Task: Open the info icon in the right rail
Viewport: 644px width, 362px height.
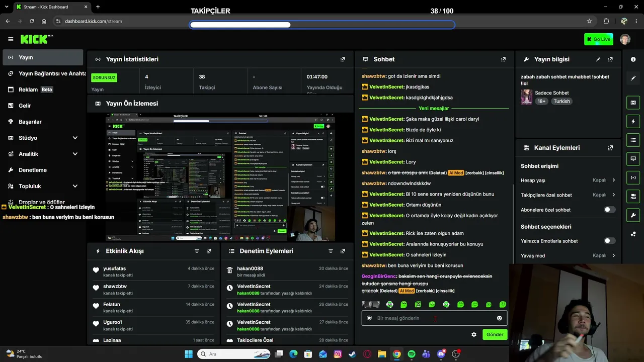Action: tap(633, 59)
